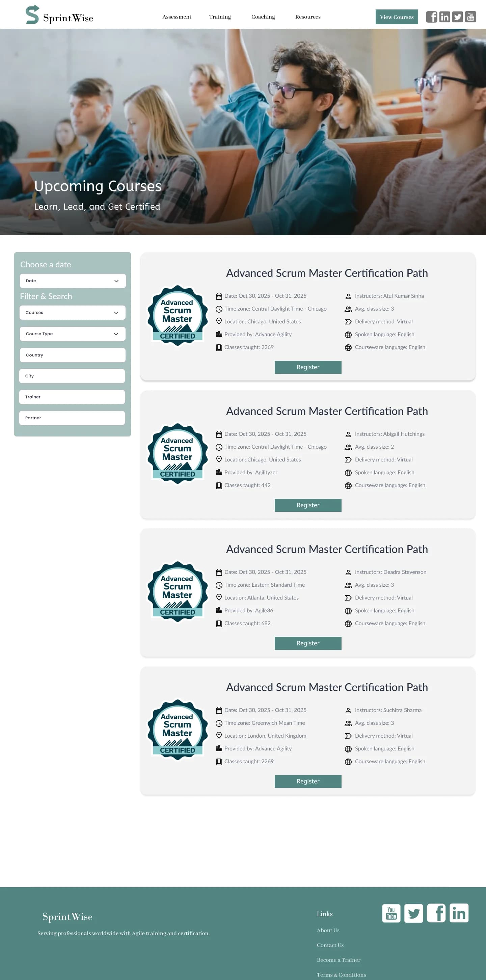Click the View Courses button
Screen dimensions: 486x980
pos(397,17)
